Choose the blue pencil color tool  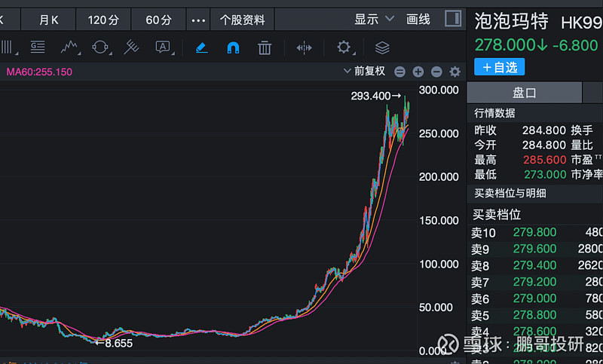coord(201,47)
